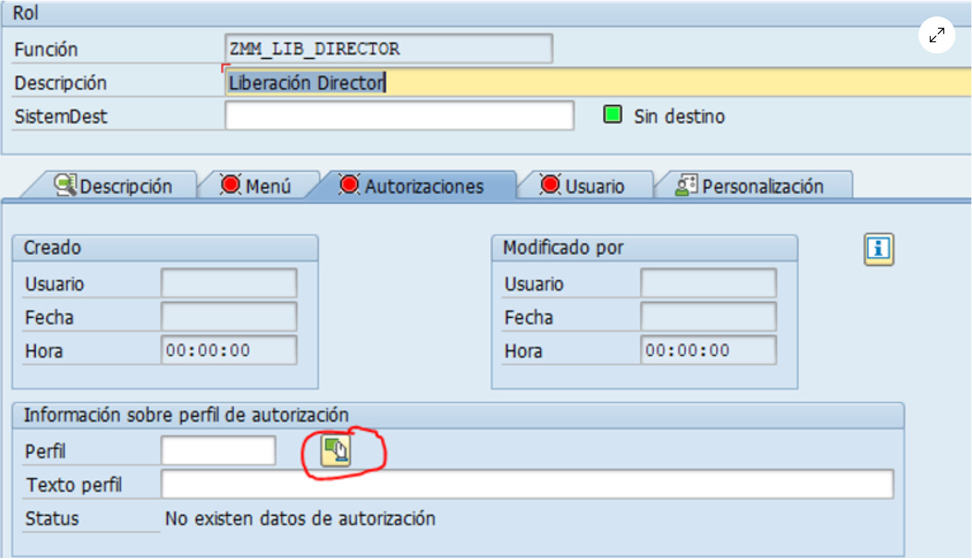972x560 pixels.
Task: Click the Usuario field under Modificado por
Action: point(708,283)
